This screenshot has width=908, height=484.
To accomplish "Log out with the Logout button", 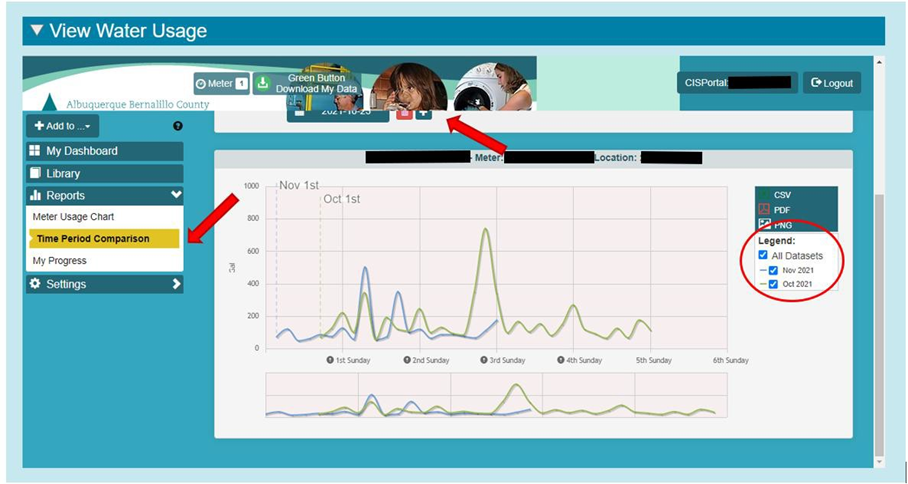I will point(831,83).
